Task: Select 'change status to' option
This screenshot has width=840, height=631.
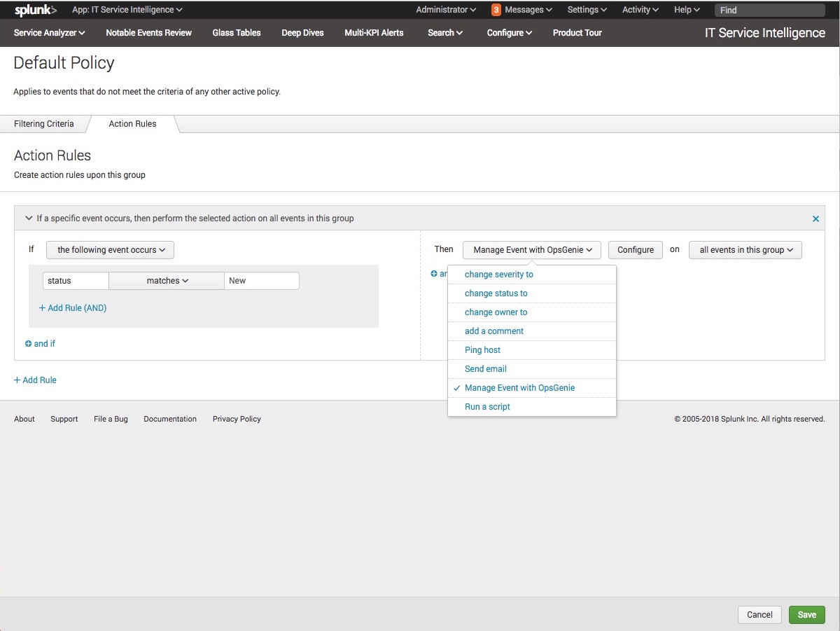Action: 532,293
